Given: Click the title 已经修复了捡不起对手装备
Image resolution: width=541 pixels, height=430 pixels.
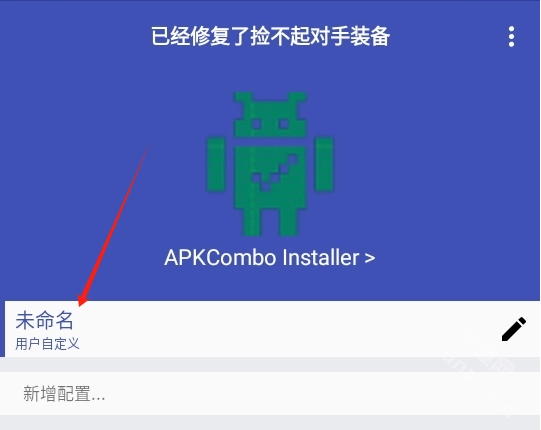Looking at the screenshot, I should click(270, 36).
